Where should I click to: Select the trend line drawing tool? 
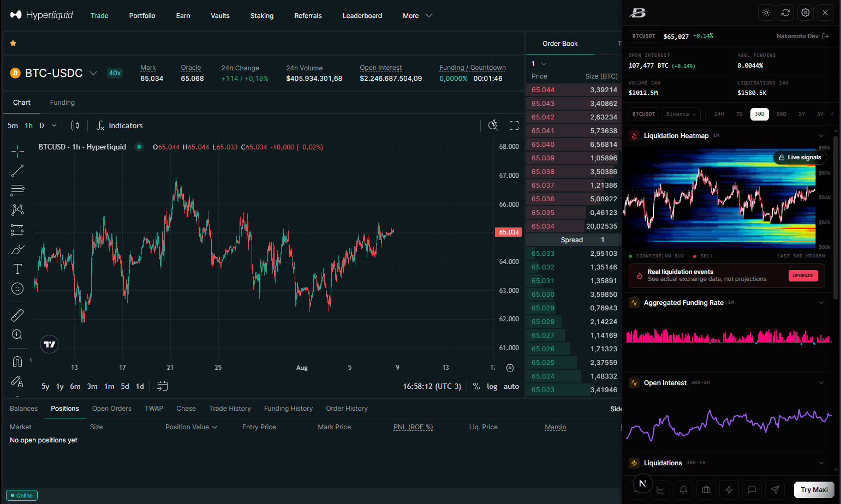tap(17, 171)
